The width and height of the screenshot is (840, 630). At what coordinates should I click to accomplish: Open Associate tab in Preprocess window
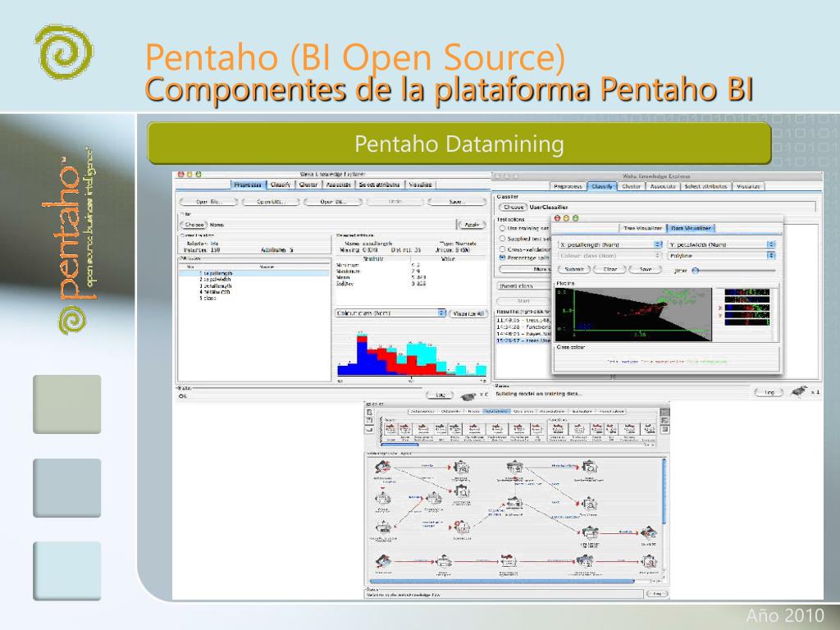[339, 185]
